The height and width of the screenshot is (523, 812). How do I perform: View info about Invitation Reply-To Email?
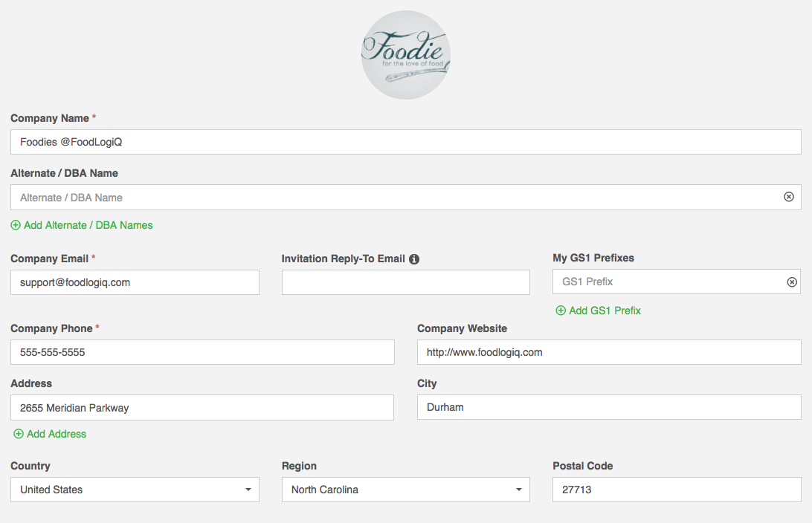[x=414, y=259]
